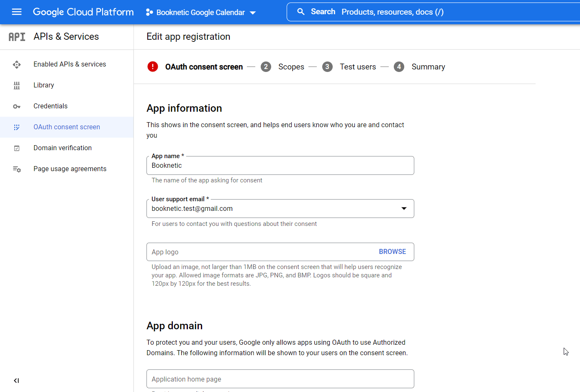The image size is (580, 392).
Task: Click the Edit app registration title
Action: tap(188, 36)
